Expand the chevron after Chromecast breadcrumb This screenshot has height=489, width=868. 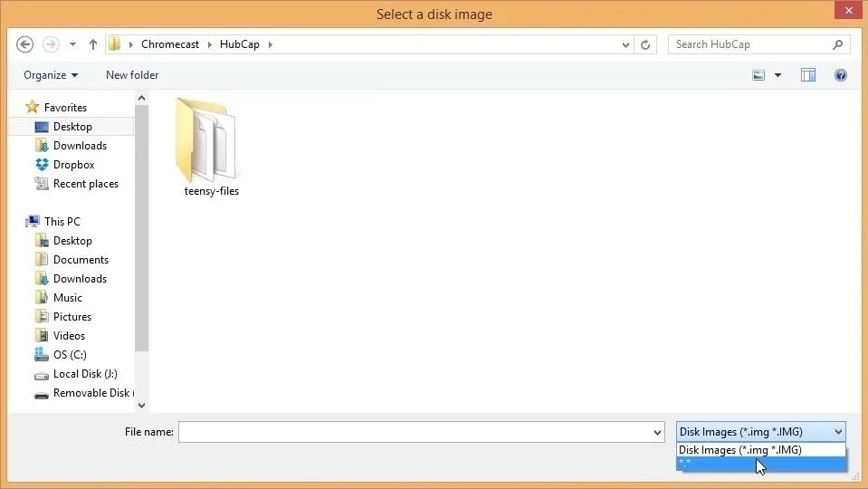209,44
